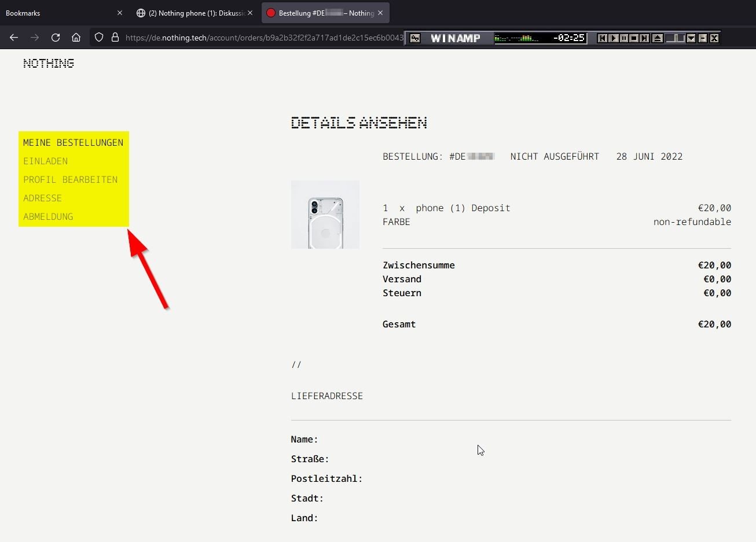Click the Winamp spectrum visualizer
This screenshot has width=756, height=542.
(516, 38)
